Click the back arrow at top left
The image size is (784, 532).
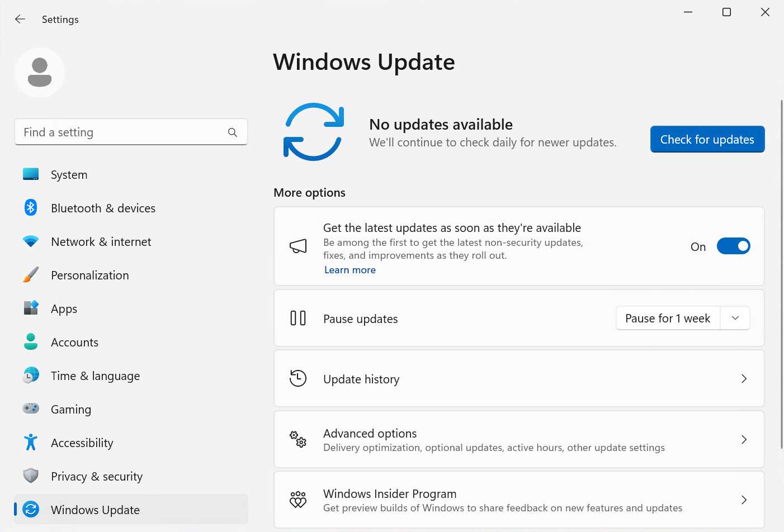(x=20, y=18)
